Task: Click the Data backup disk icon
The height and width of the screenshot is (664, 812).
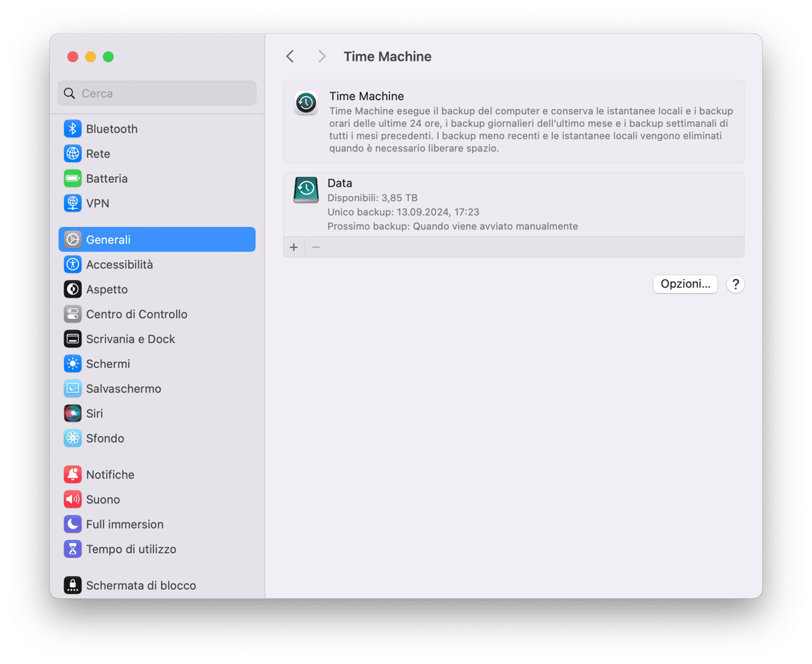Action: click(x=306, y=190)
